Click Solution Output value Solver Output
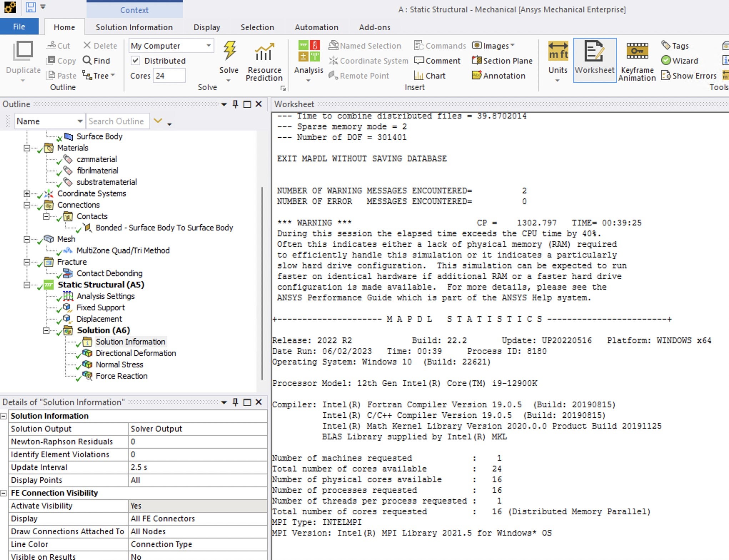The height and width of the screenshot is (560, 729). 198,429
